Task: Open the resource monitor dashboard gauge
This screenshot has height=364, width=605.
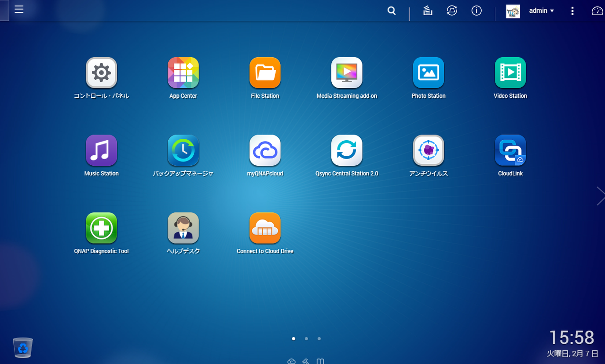Action: pyautogui.click(x=597, y=11)
